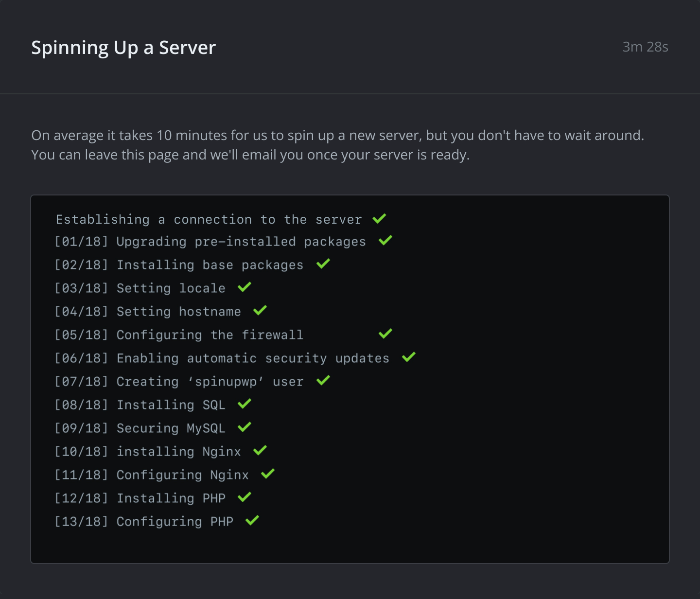700x599 pixels.
Task: Click the checkmark next to Configuring PHP
Action: pos(252,520)
